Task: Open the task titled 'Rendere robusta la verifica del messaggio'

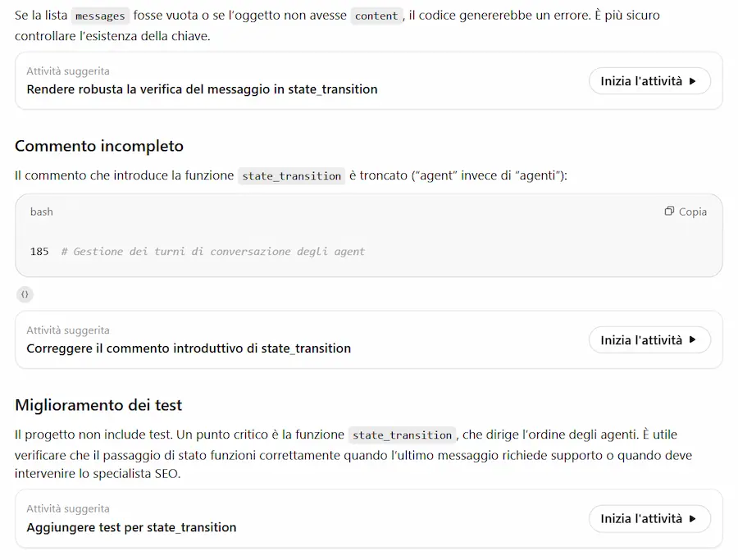Action: [x=202, y=89]
